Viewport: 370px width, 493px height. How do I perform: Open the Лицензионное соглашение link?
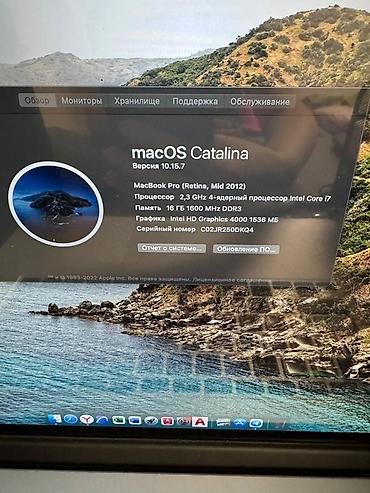coord(232,280)
